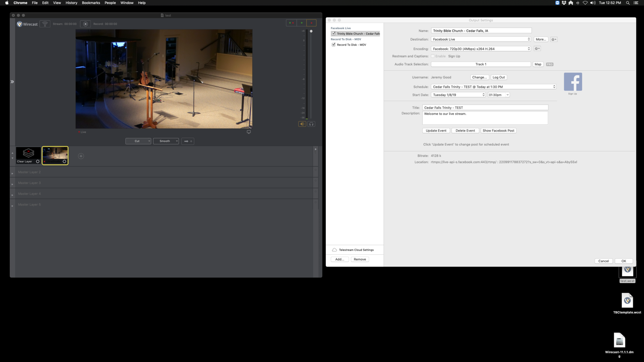
Task: Expand the side panel with the double chevron
Action: [x=12, y=82]
